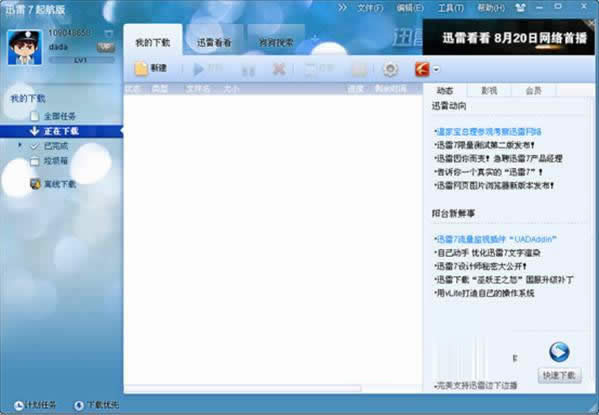This screenshot has height=415, width=599.
Task: Open the first blue link under 迅雷动向
Action: [x=488, y=132]
